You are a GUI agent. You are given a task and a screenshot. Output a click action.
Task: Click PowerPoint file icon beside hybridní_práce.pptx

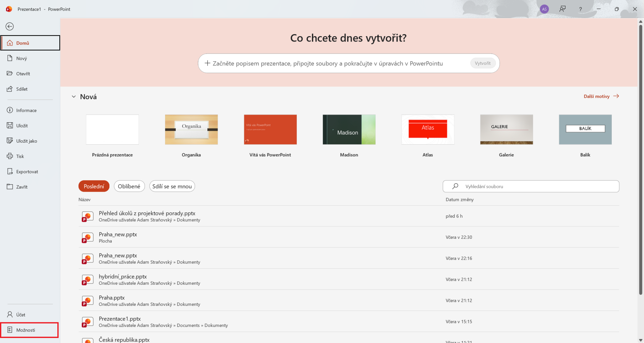[x=88, y=280]
